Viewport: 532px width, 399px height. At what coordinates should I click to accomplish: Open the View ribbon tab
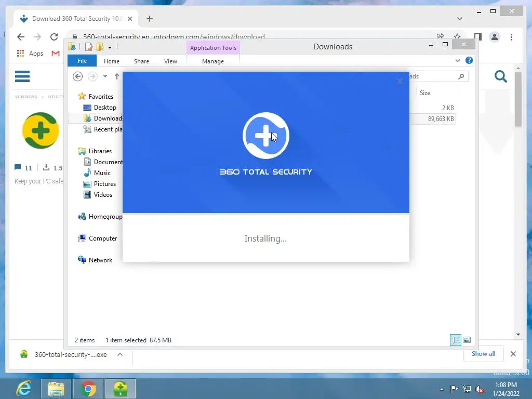click(x=170, y=61)
